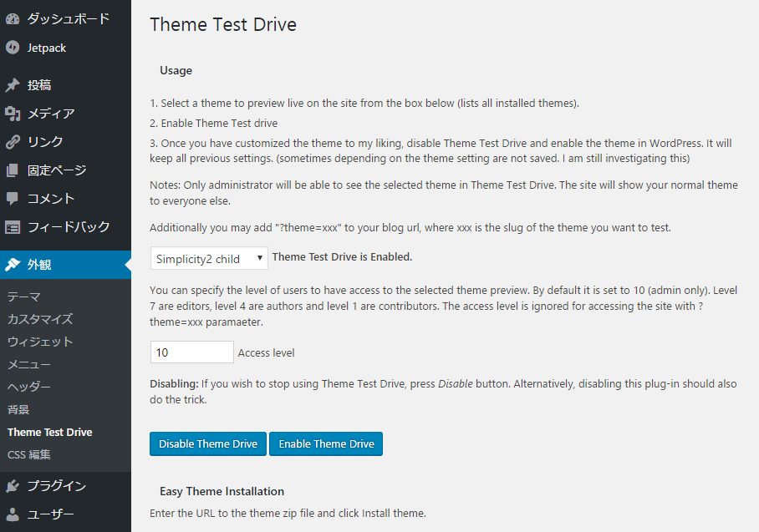
Task: Go to 投稿 in the sidebar
Action: click(65, 85)
